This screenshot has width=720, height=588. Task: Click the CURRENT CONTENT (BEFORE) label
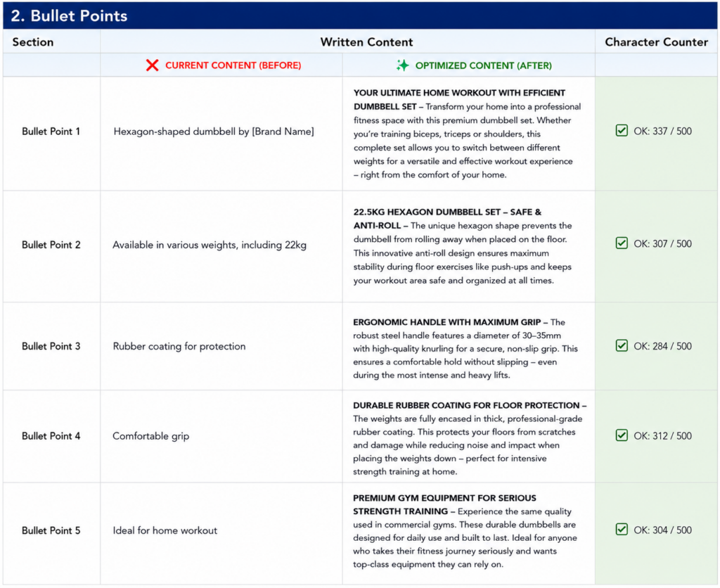coord(233,65)
